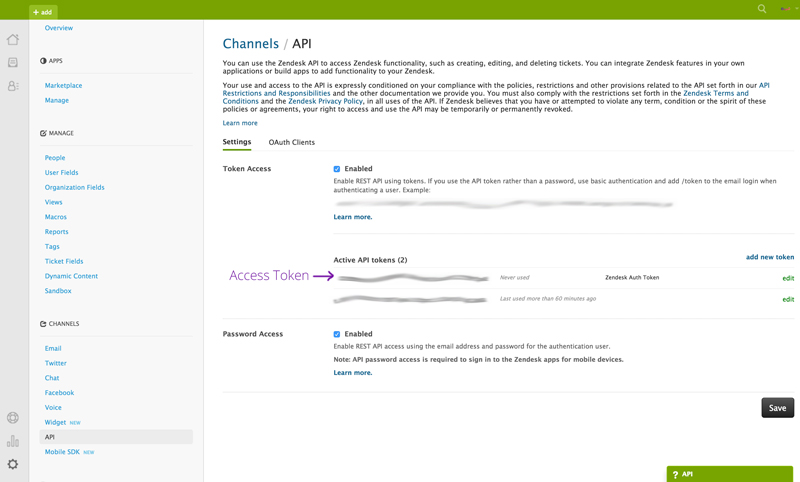Image resolution: width=800 pixels, height=482 pixels.
Task: Switch to the OAuth Clients tab
Action: 292,143
